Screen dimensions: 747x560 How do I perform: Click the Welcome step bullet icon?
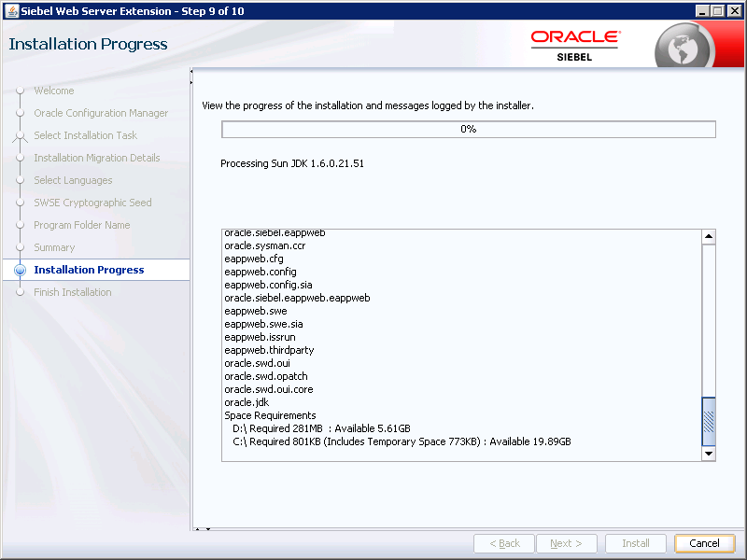[20, 91]
